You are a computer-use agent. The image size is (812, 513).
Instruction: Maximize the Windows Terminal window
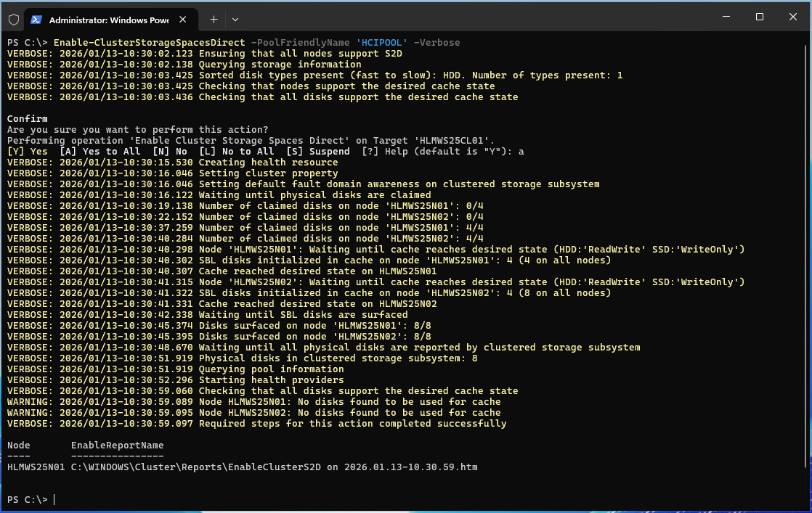759,17
